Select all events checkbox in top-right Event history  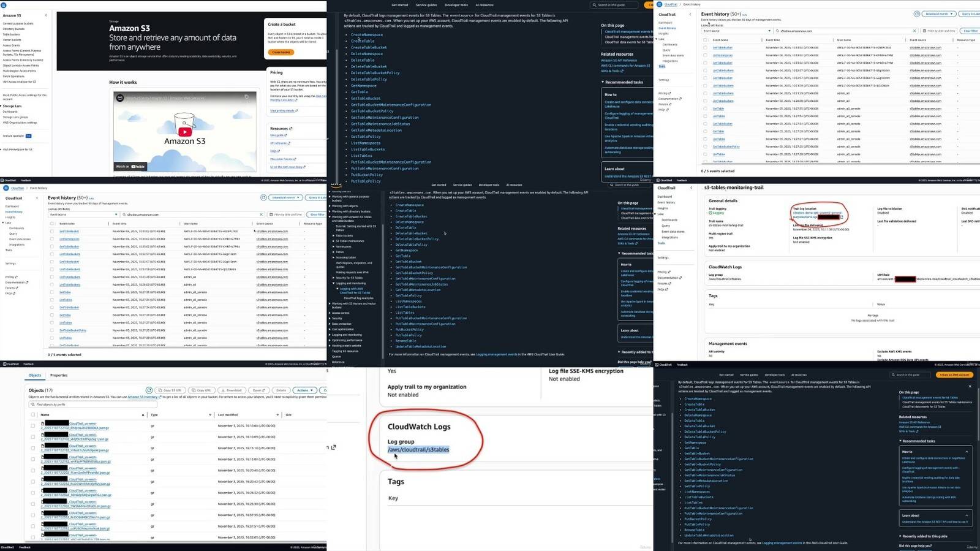(x=705, y=40)
